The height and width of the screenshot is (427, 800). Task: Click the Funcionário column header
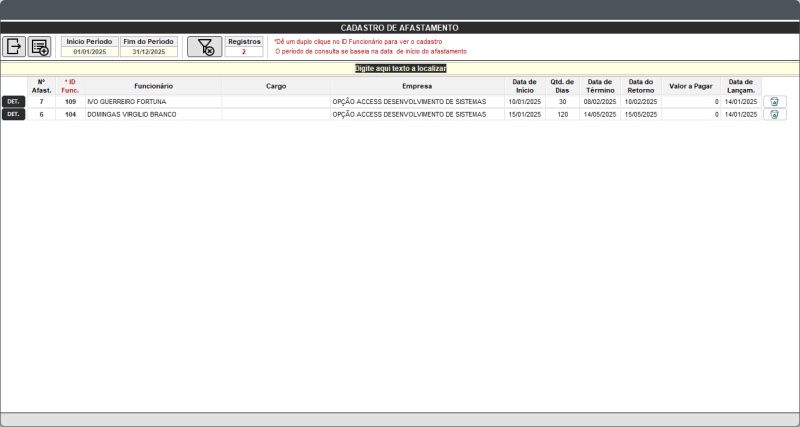click(153, 86)
